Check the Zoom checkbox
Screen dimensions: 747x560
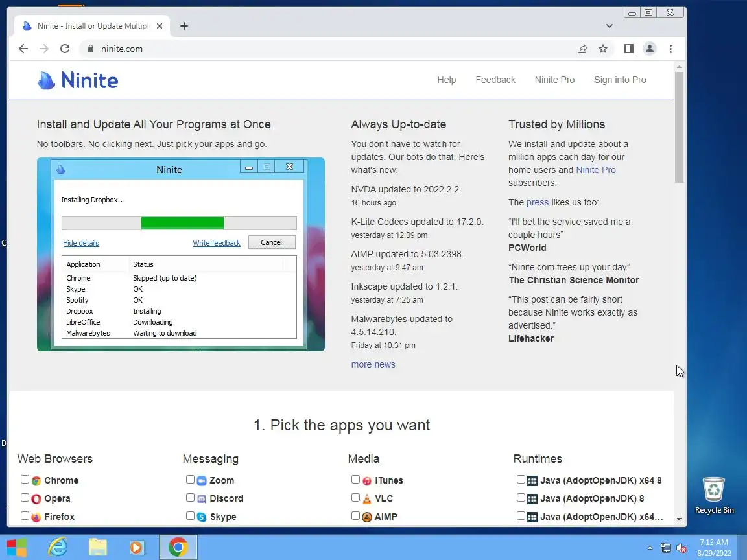(x=190, y=480)
